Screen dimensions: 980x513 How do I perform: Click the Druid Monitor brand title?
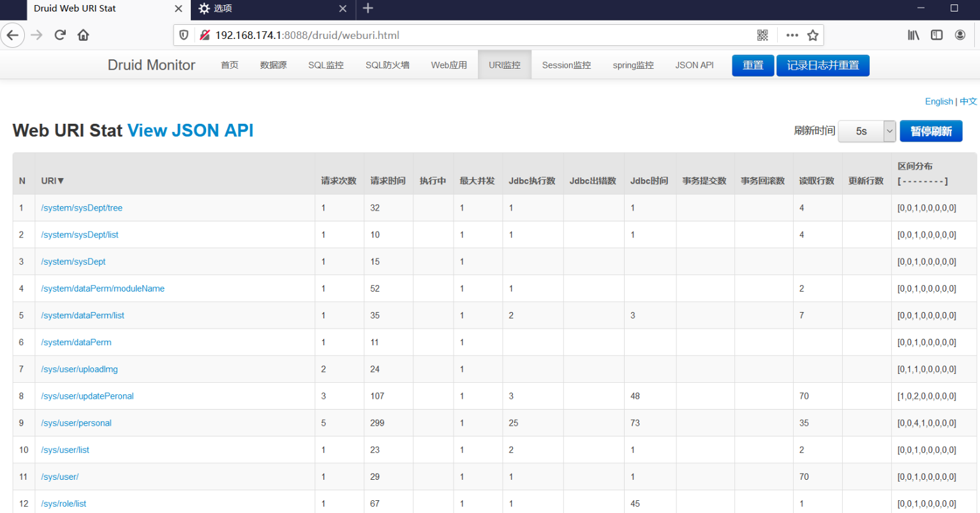tap(151, 65)
